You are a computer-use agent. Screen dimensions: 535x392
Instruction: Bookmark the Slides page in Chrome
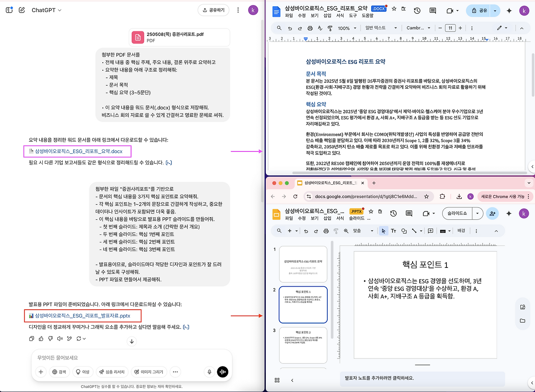[426, 196]
